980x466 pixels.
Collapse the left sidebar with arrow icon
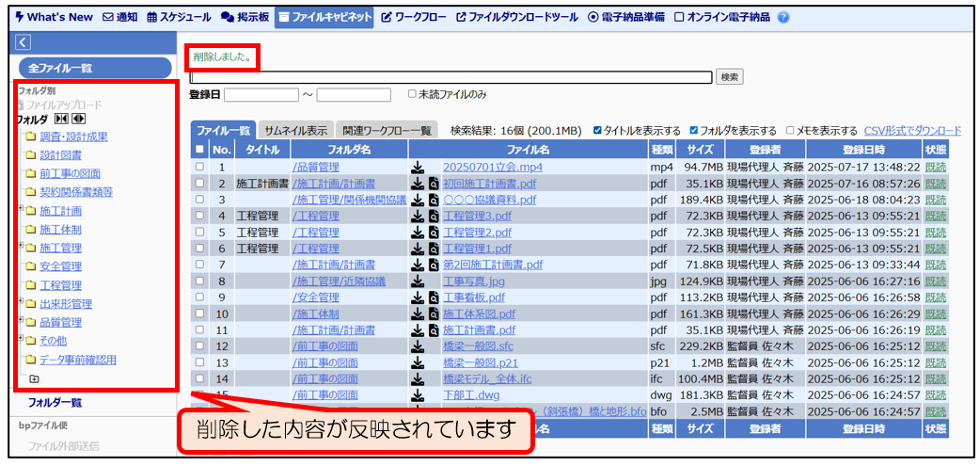click(24, 42)
